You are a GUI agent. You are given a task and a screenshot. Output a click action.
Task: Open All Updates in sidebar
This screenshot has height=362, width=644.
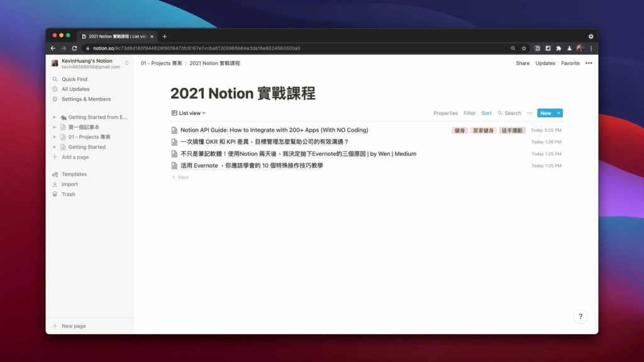coord(75,89)
